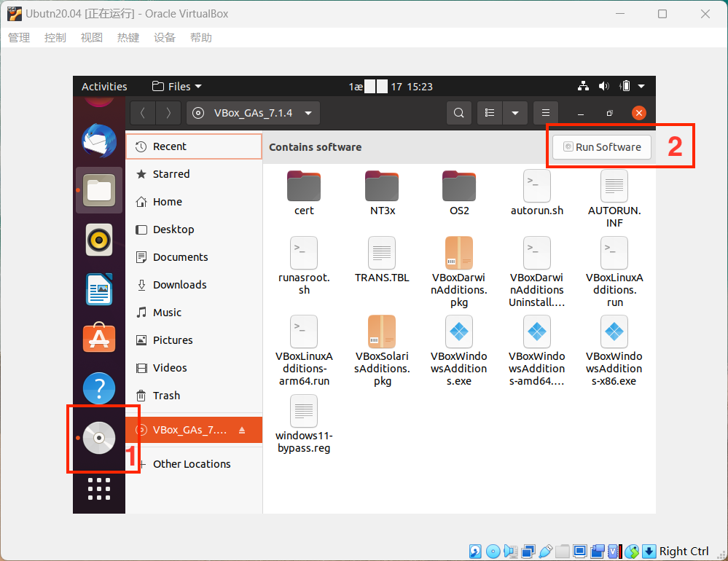Viewport: 728px width, 561px height.
Task: Select the AUTORUN.INF file
Action: coord(614,199)
